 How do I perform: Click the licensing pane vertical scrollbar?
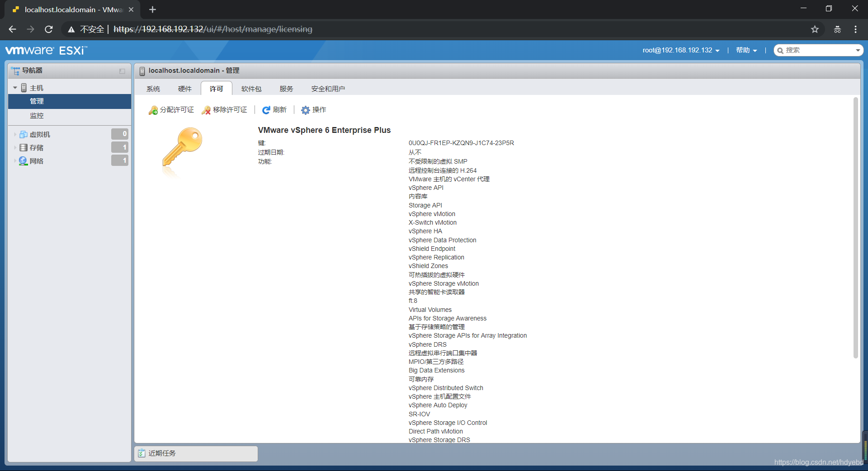coord(855,228)
